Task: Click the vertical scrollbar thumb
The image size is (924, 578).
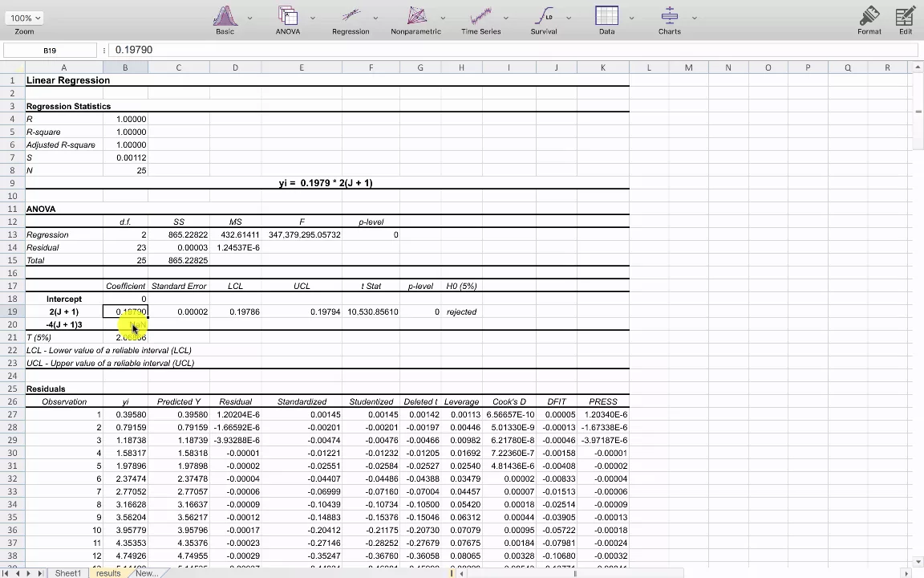Action: click(918, 111)
